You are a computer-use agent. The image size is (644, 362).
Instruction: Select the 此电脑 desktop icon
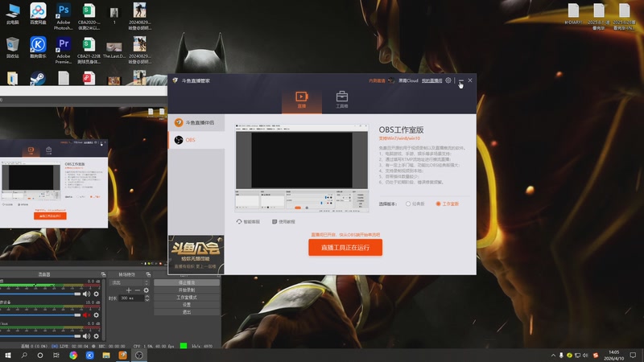pos(13,14)
